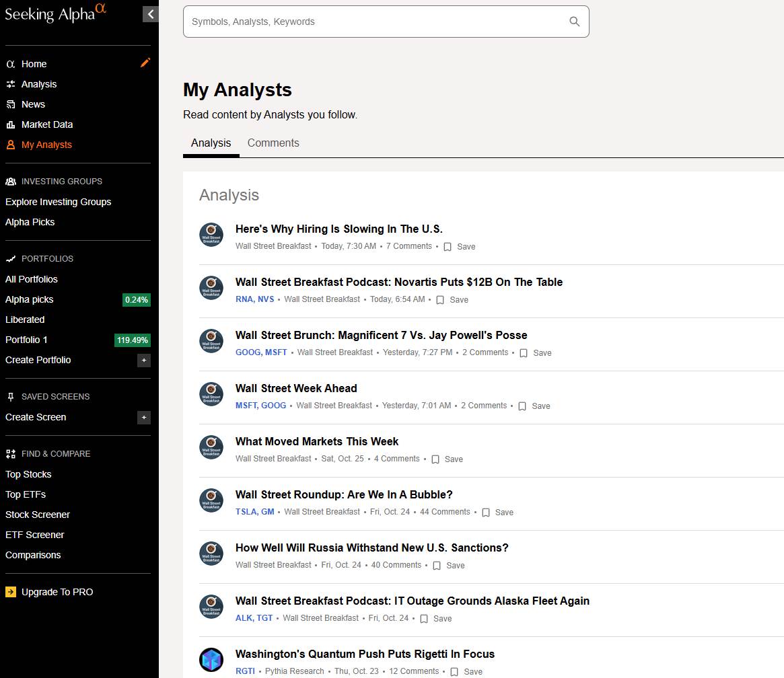Image resolution: width=784 pixels, height=678 pixels.
Task: Open the Market Data menu item
Action: [46, 124]
